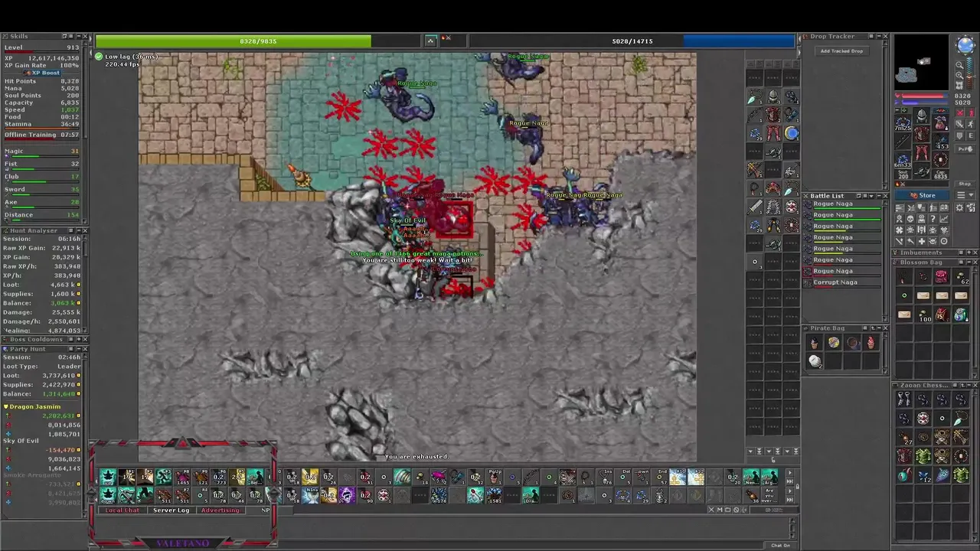This screenshot has width=980, height=551.
Task: Switch to the NP chat tab
Action: pyautogui.click(x=266, y=510)
